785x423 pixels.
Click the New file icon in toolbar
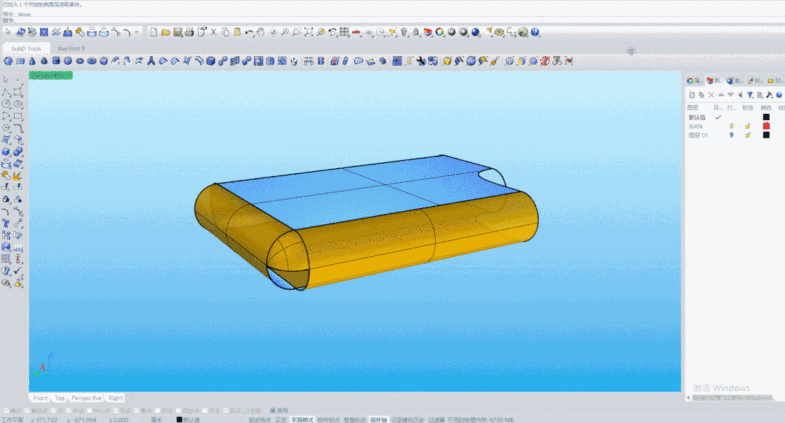point(153,32)
